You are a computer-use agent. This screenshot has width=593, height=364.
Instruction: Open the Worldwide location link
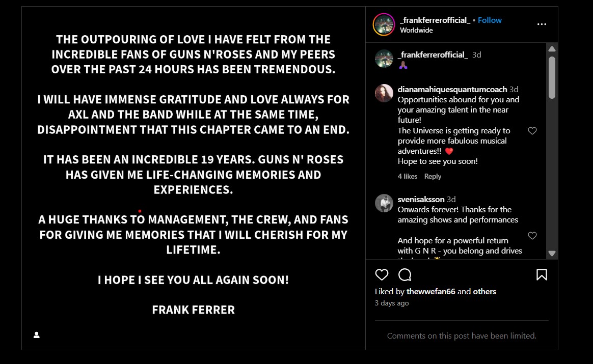pyautogui.click(x=416, y=30)
